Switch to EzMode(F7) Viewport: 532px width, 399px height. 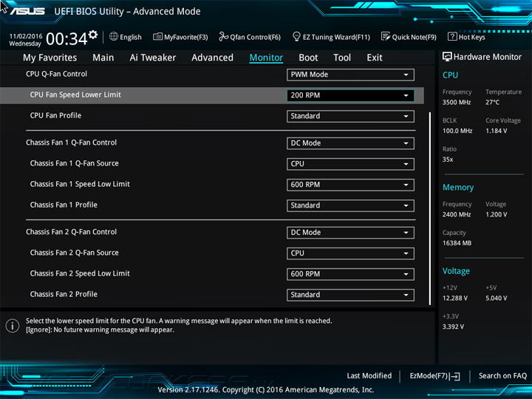click(x=435, y=376)
